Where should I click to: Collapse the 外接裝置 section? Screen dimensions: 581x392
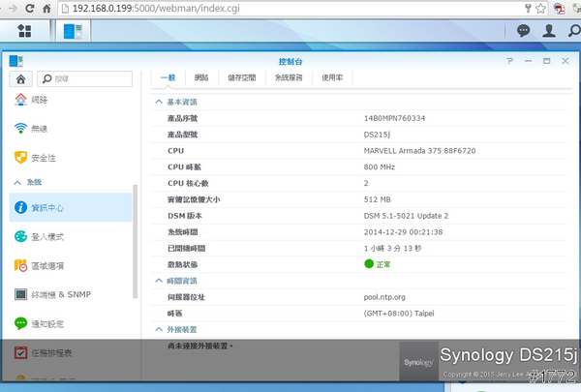coord(160,329)
